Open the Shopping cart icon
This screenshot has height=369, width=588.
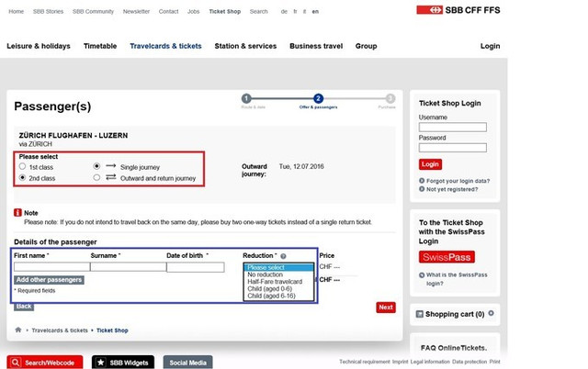point(420,314)
